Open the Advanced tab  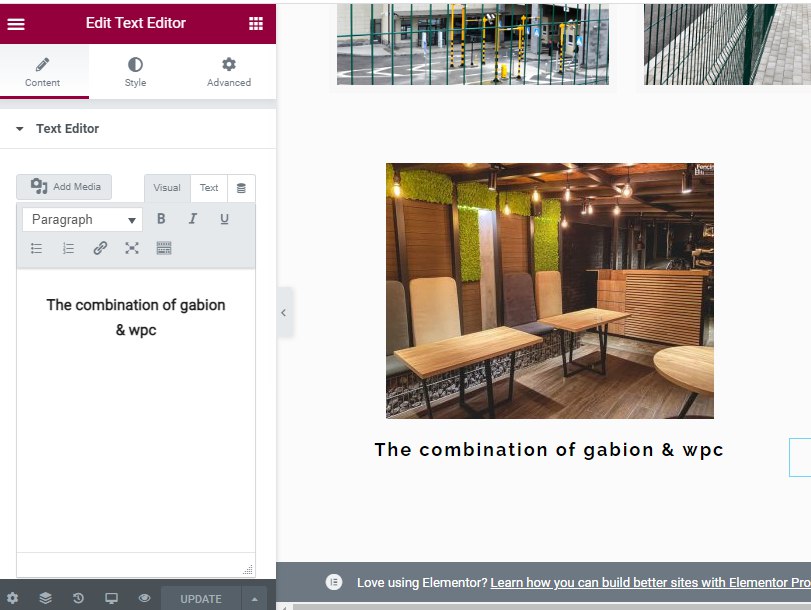(x=229, y=72)
